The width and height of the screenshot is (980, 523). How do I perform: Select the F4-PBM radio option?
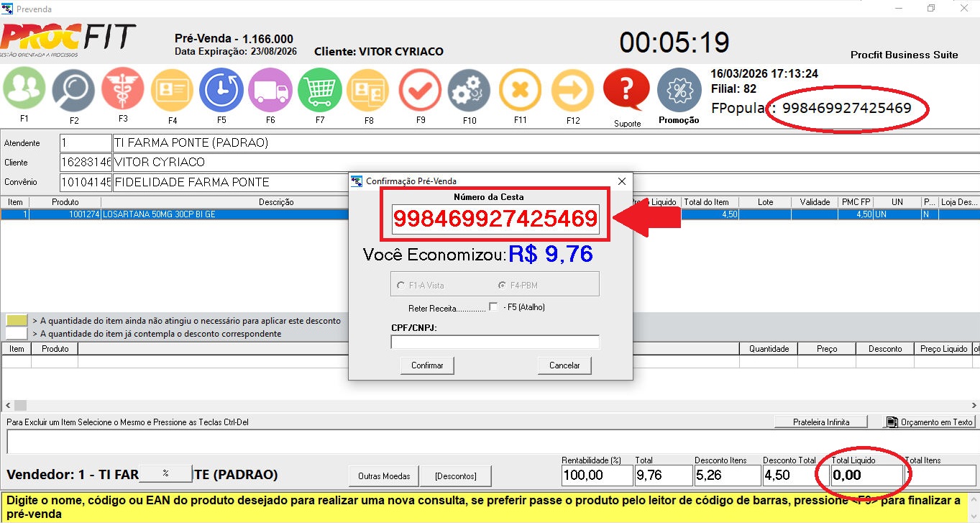pos(503,286)
